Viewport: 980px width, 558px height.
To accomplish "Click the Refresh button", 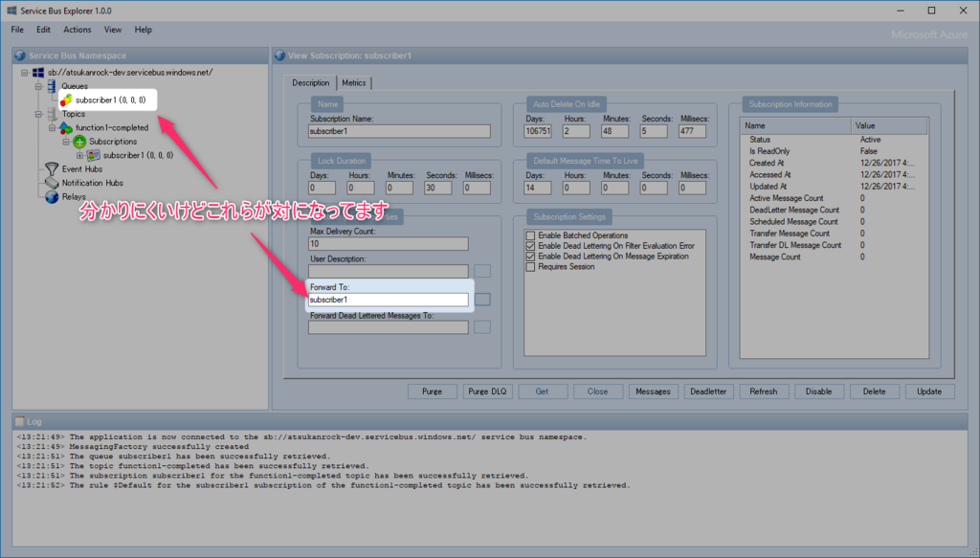I will tap(764, 391).
